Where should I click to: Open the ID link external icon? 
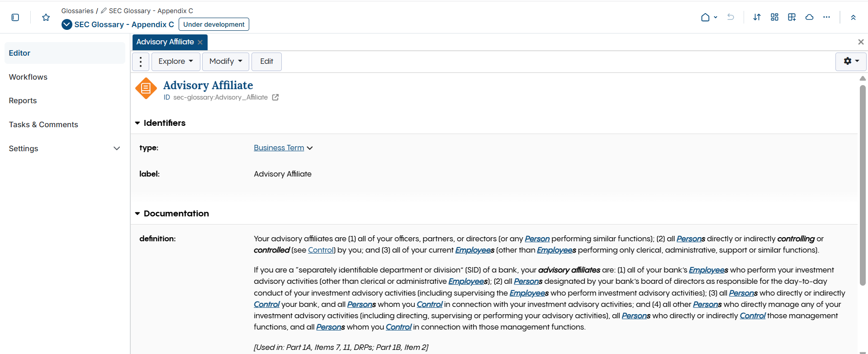pos(275,97)
